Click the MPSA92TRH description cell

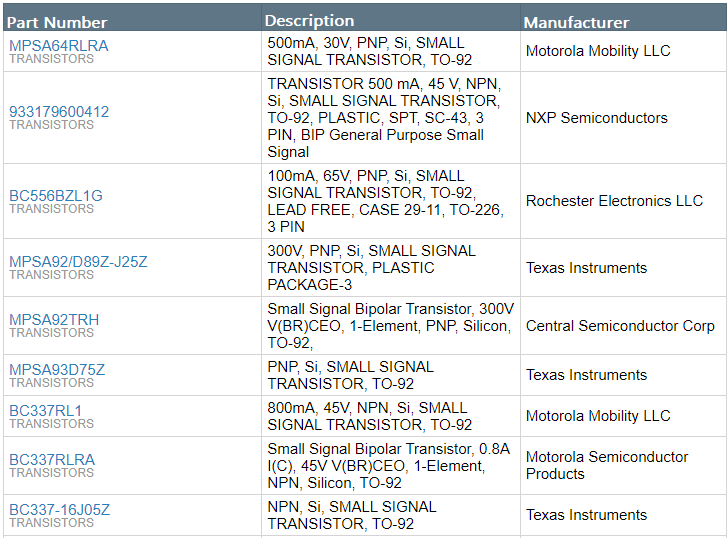point(390,325)
